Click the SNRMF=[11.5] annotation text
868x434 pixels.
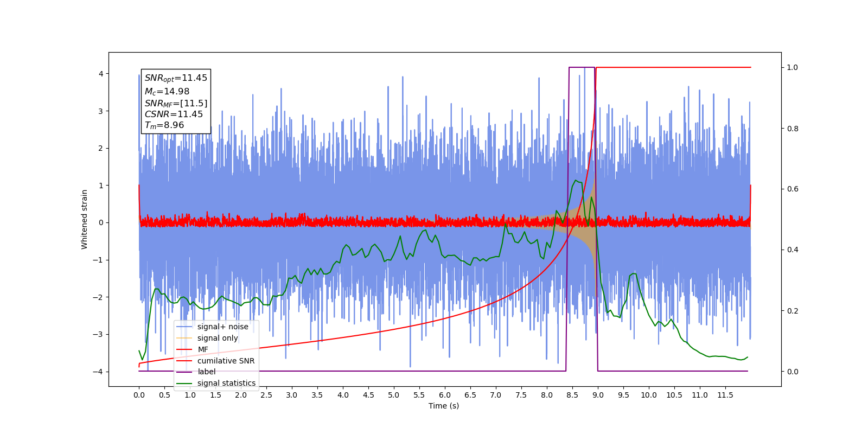tap(176, 103)
